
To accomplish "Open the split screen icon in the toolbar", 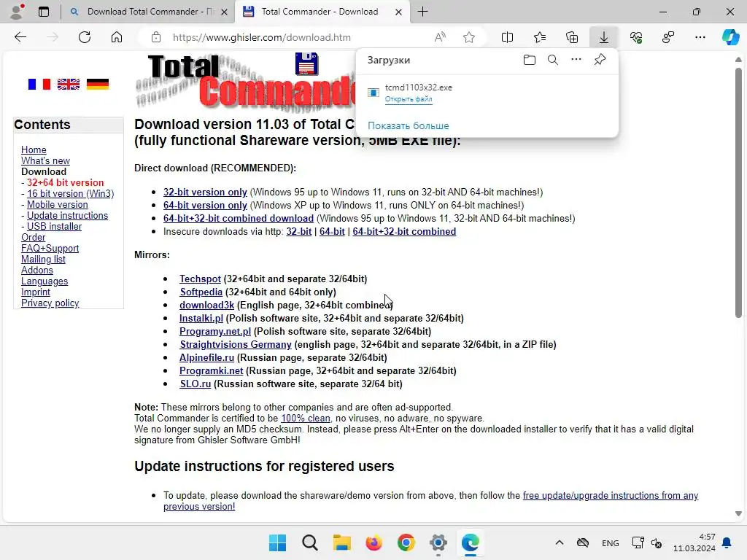I will click(508, 37).
